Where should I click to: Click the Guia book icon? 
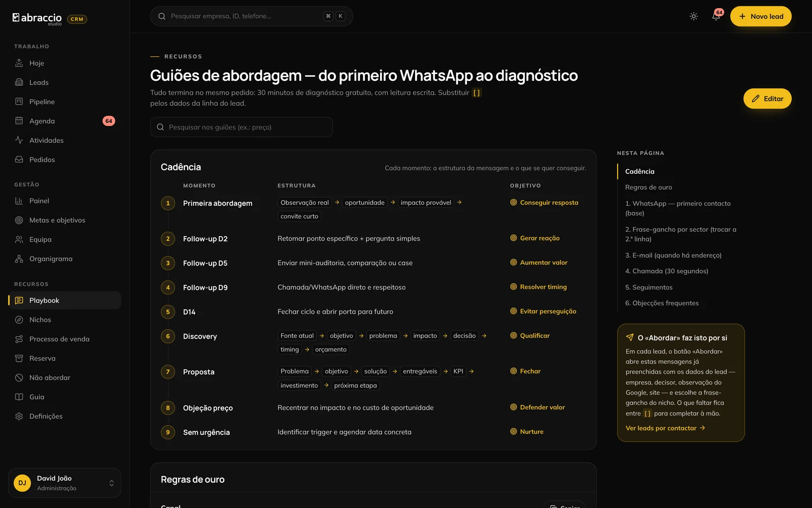point(19,397)
